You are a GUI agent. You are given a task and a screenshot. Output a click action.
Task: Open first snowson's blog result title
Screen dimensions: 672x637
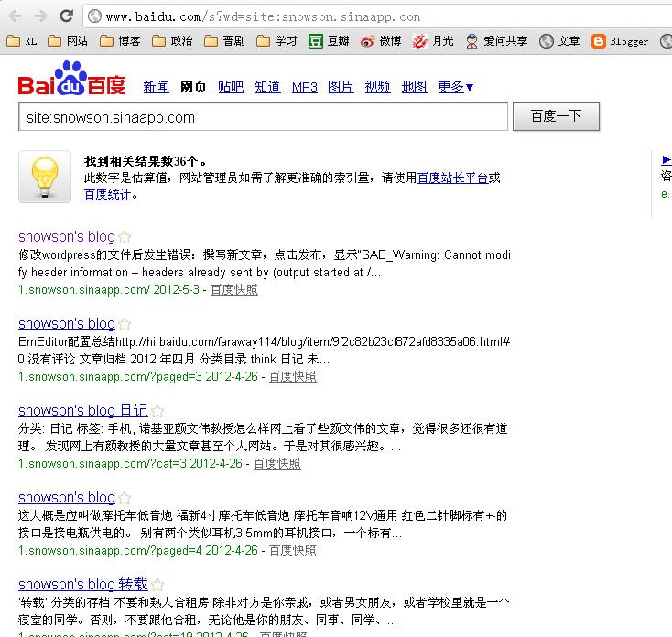(67, 236)
